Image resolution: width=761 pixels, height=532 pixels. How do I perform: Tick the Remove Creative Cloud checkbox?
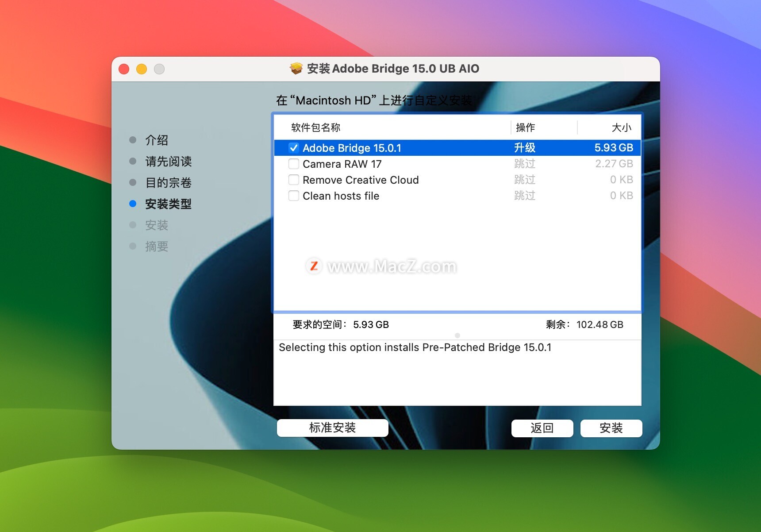(x=294, y=180)
